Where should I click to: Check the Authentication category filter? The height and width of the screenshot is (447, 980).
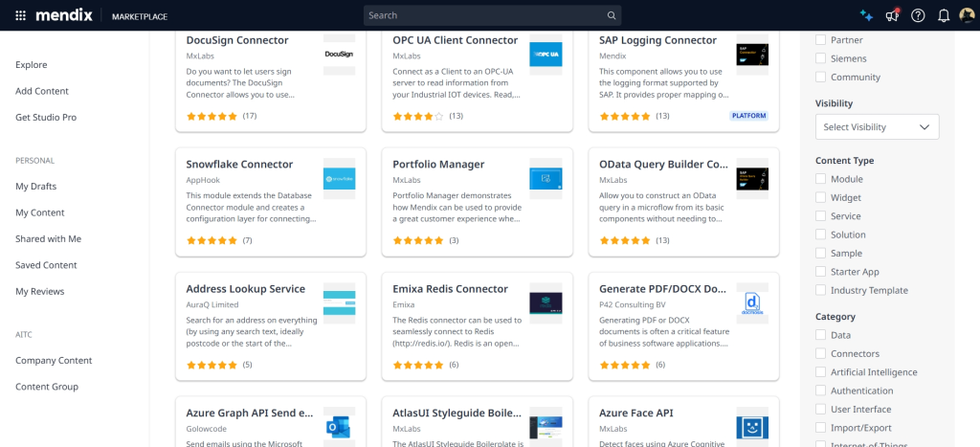pos(820,391)
